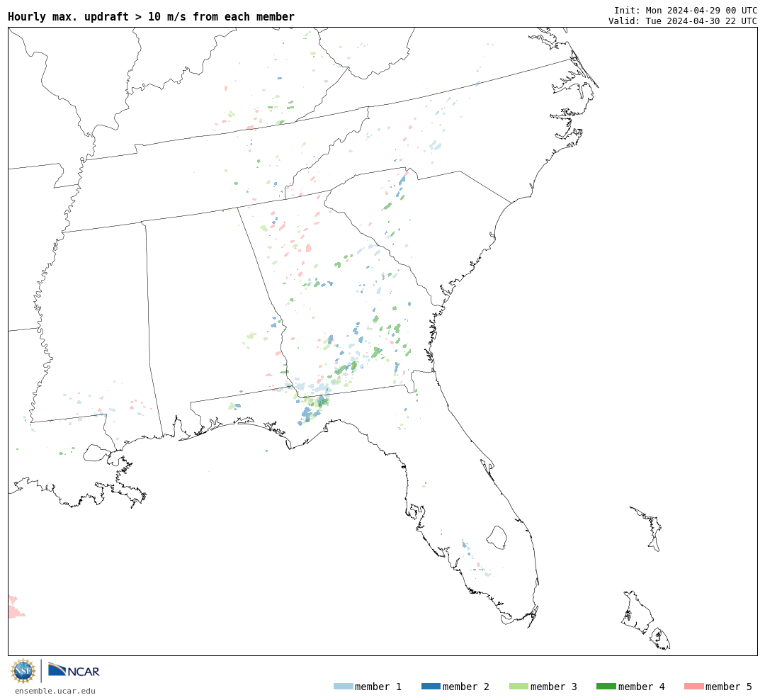Select the 'member 4' legend label
Screen dimensions: 765x700
(642, 687)
